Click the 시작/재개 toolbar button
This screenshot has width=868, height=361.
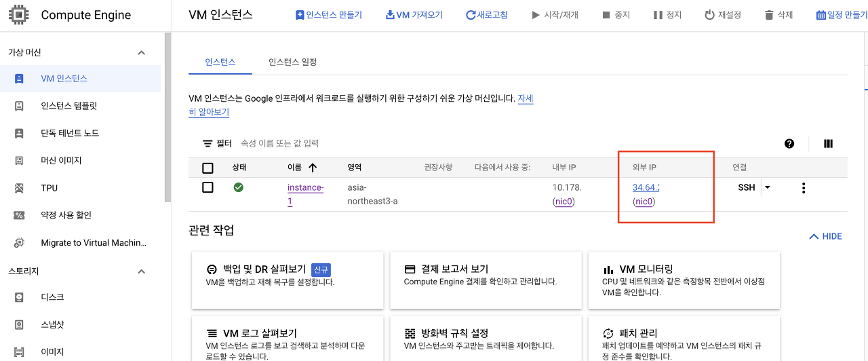(555, 15)
